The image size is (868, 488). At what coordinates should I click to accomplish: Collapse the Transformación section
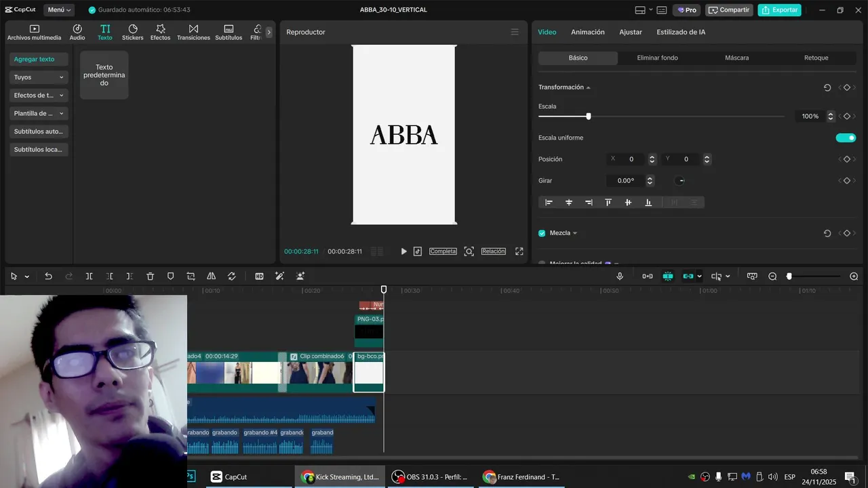pyautogui.click(x=589, y=87)
